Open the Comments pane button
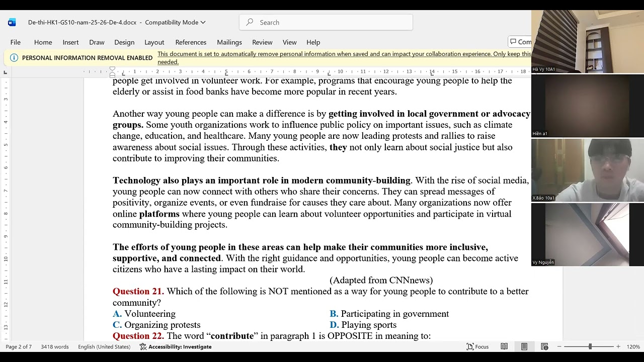 [520, 42]
